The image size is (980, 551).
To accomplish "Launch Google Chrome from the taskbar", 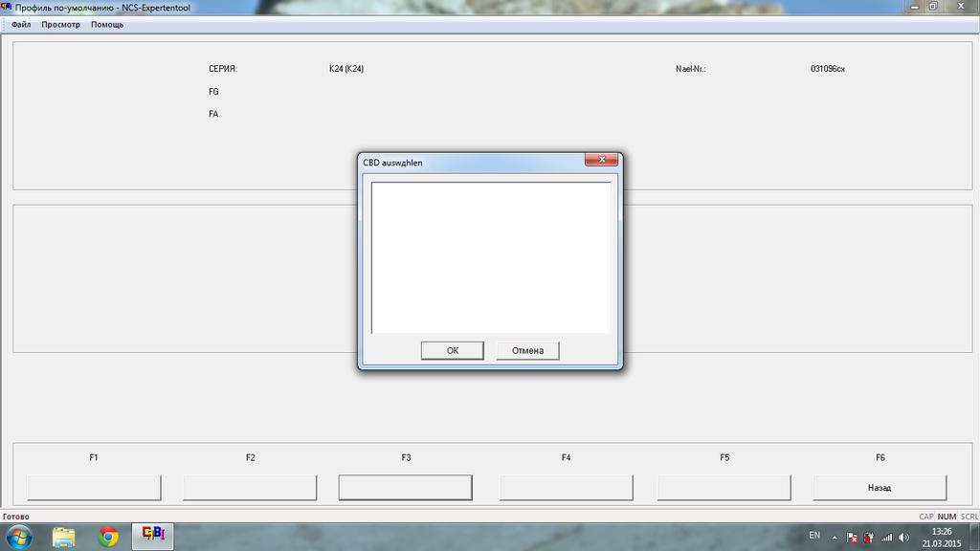I will 108,536.
